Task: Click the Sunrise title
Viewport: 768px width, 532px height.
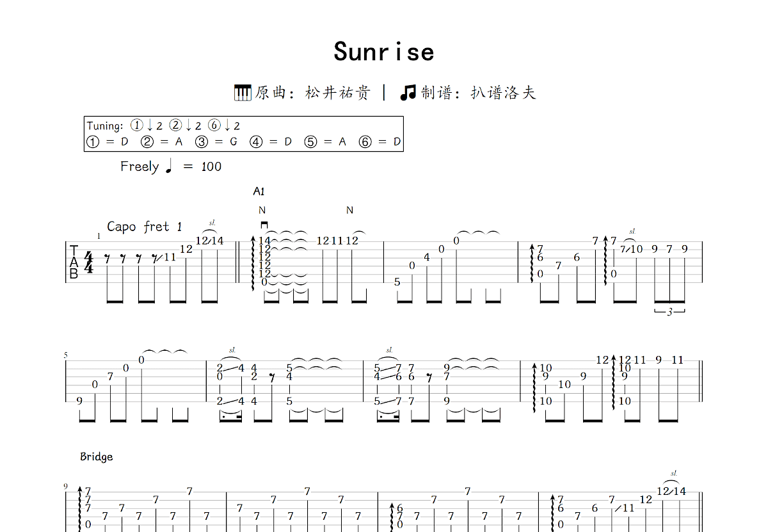Action: click(384, 52)
